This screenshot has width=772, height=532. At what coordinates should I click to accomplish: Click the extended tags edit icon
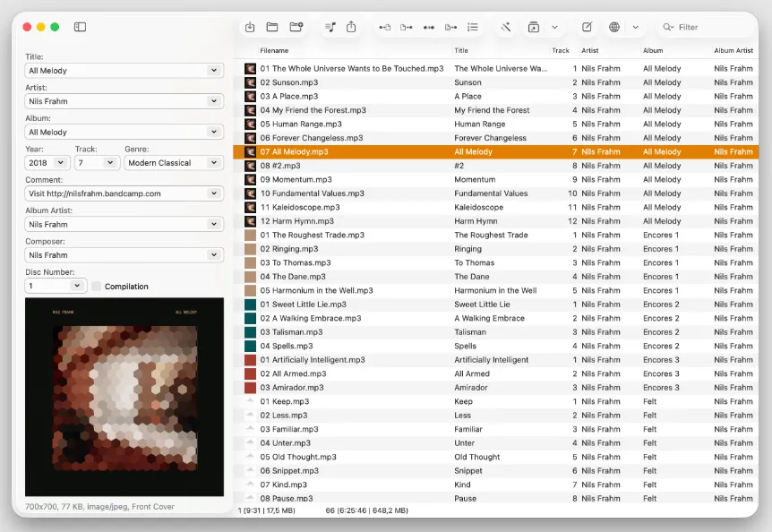click(x=587, y=27)
